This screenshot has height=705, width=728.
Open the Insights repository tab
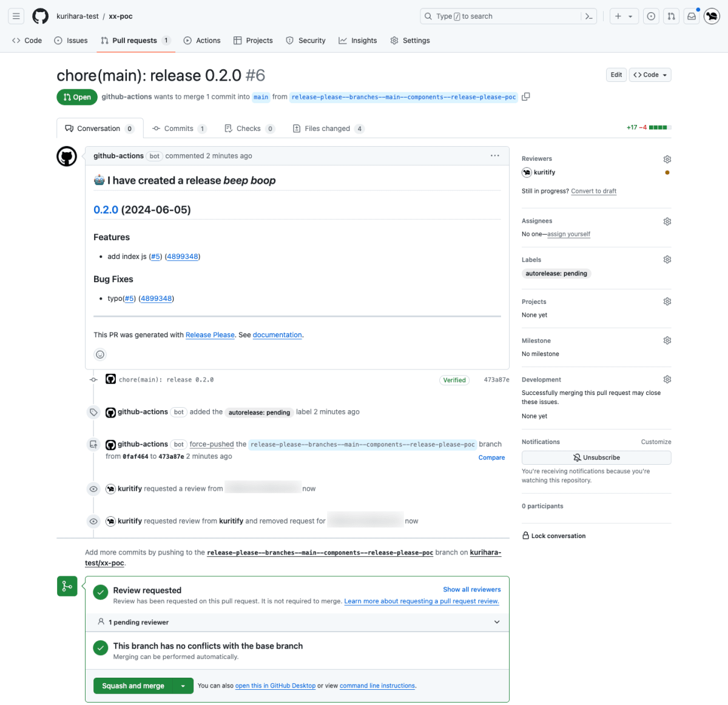(x=358, y=41)
